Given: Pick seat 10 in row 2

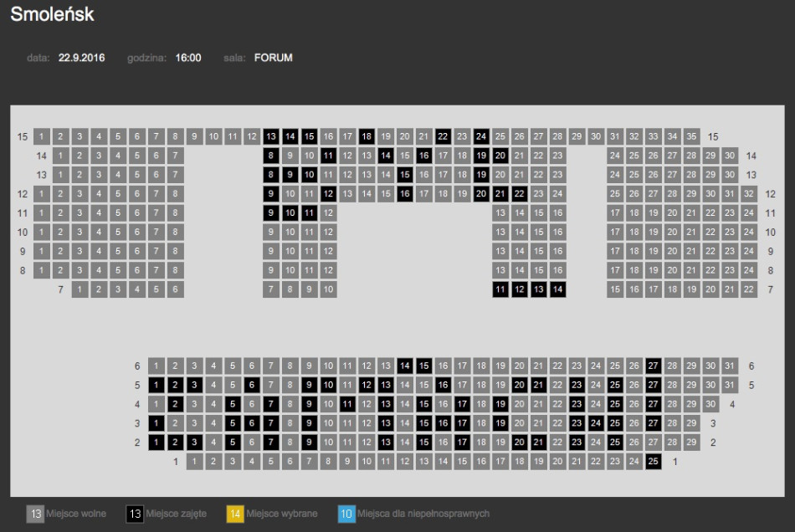Looking at the screenshot, I should click(x=328, y=442).
